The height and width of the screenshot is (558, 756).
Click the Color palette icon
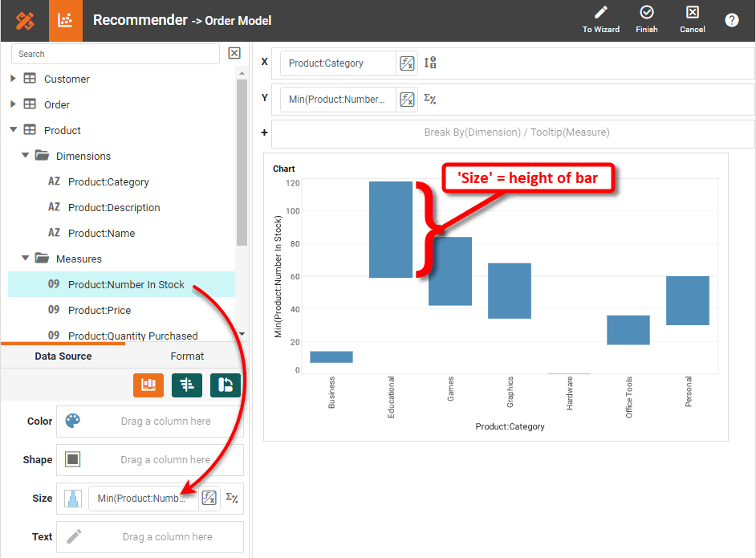(73, 422)
